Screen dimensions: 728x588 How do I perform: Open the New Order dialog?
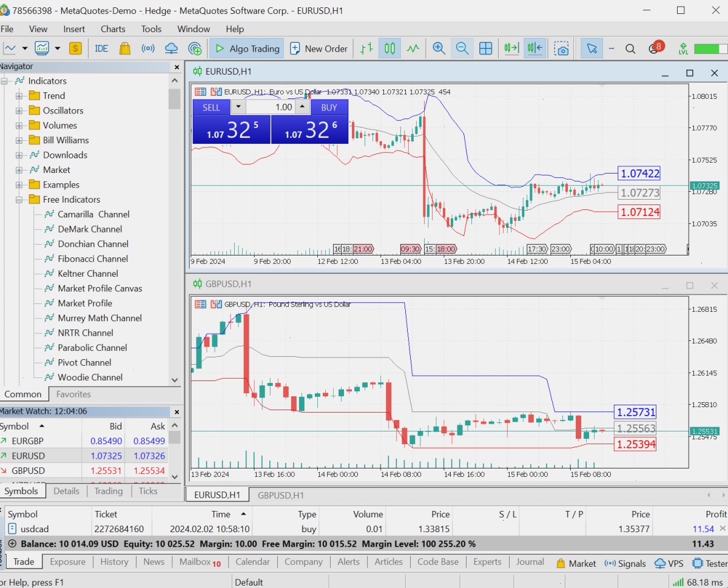(x=318, y=49)
